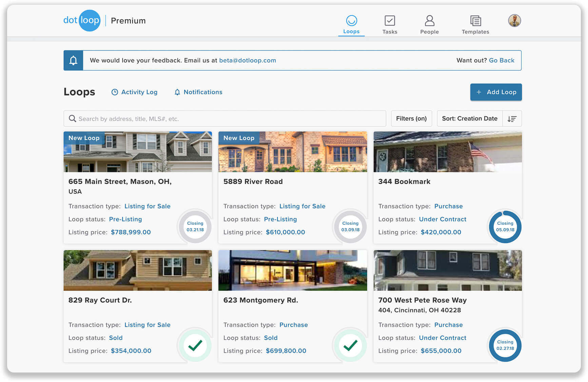This screenshot has width=588, height=382.
Task: Open Notifications via the bell icon
Action: 177,92
